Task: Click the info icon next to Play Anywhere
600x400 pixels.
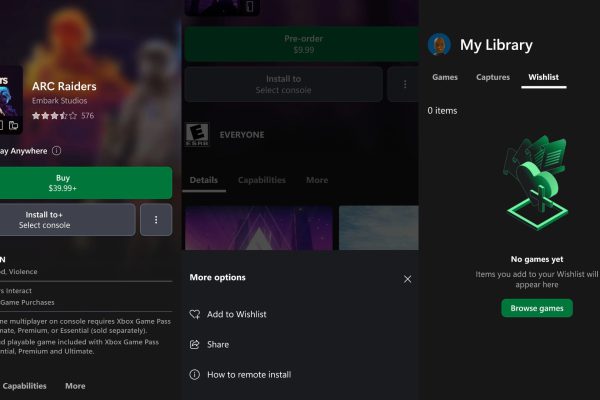Action: (56, 151)
